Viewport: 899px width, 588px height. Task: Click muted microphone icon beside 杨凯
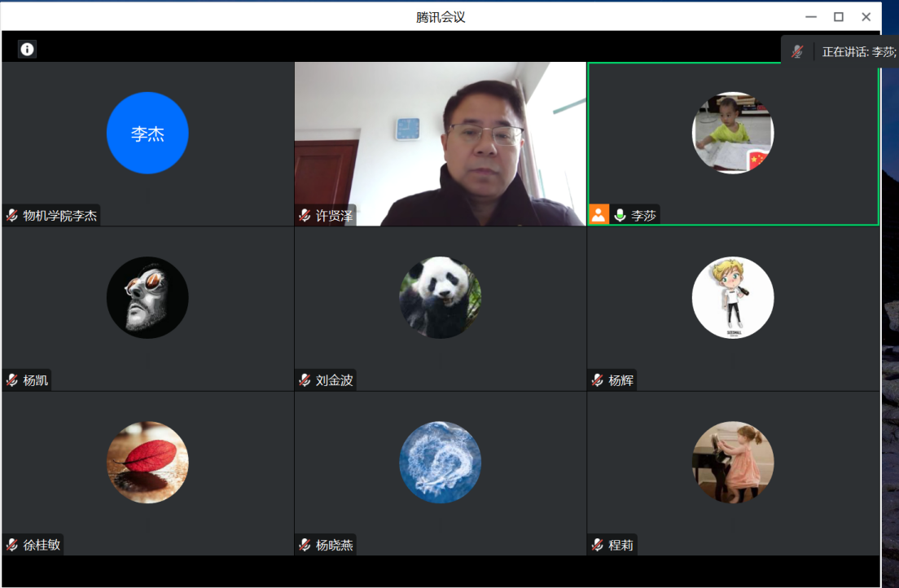click(x=12, y=380)
